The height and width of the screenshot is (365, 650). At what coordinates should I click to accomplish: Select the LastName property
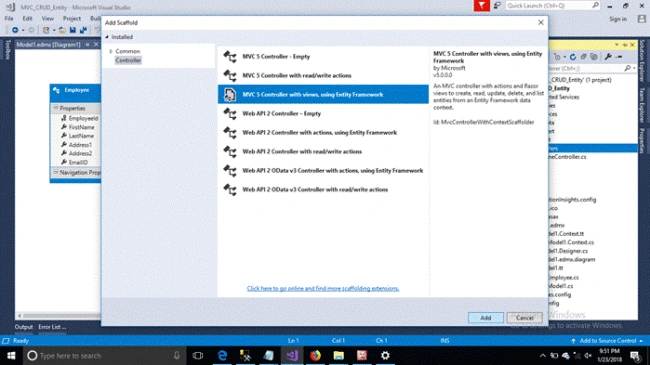[81, 136]
